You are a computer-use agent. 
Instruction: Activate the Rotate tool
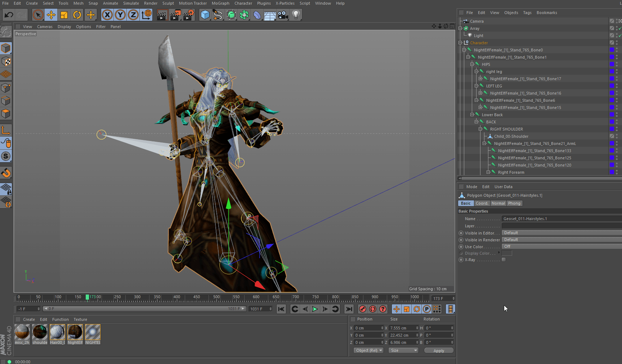pyautogui.click(x=77, y=15)
